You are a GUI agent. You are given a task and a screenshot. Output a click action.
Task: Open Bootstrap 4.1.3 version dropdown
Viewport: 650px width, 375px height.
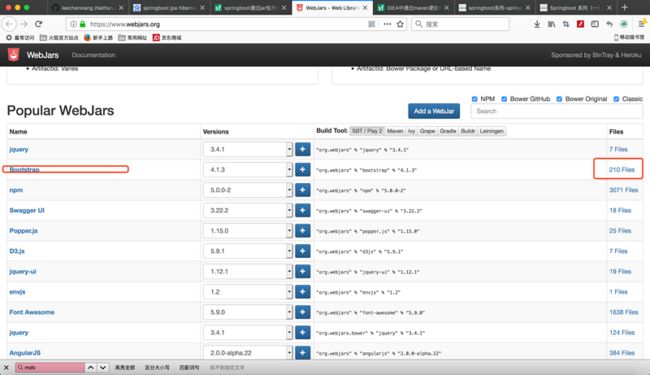tap(248, 169)
